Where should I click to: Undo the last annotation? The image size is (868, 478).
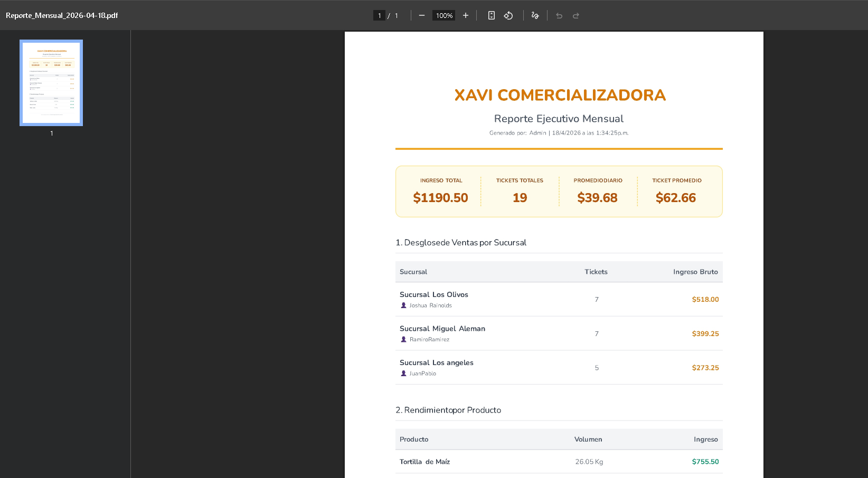(x=559, y=15)
